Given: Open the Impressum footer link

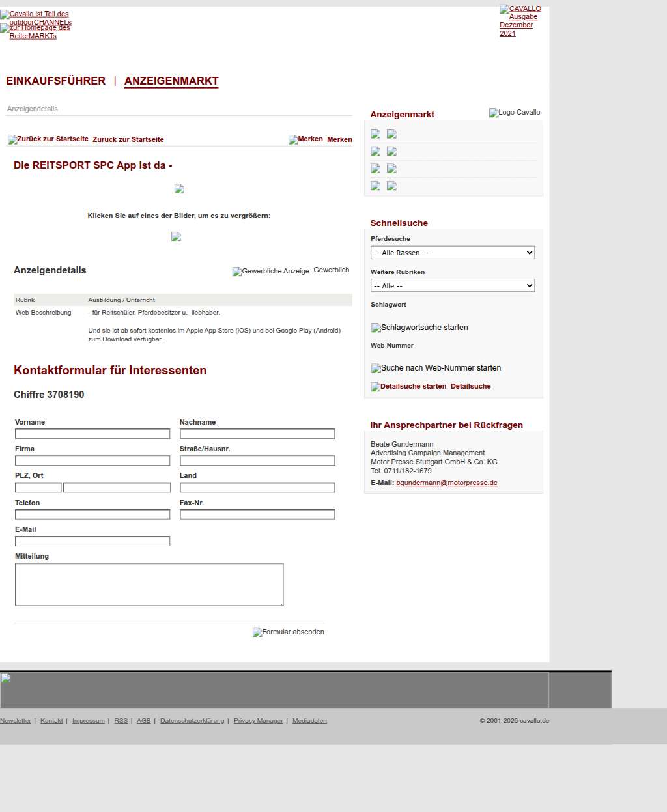Looking at the screenshot, I should (x=88, y=721).
